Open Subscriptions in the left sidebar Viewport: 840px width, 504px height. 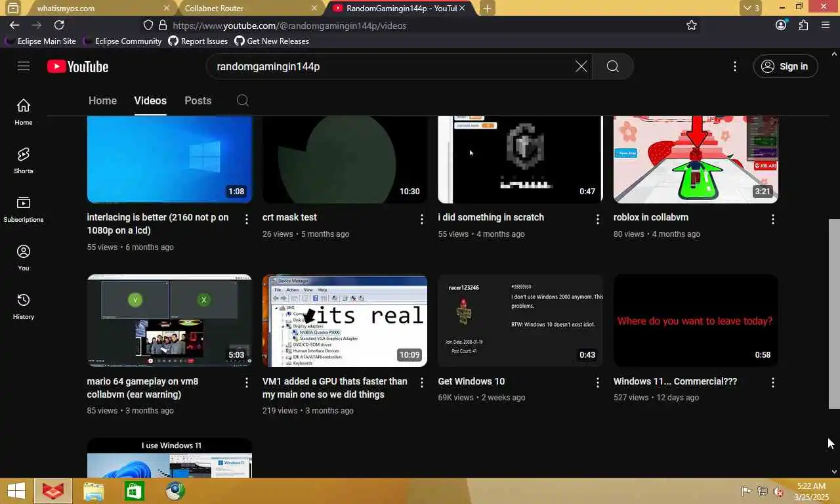[x=24, y=209]
